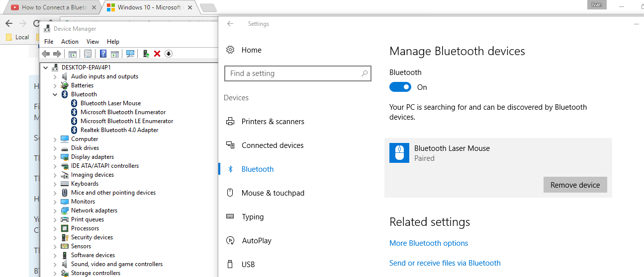Image resolution: width=644 pixels, height=277 pixels.
Task: Switch to the 'How to Connect a Bluetooth' browser tab
Action: pyautogui.click(x=54, y=7)
